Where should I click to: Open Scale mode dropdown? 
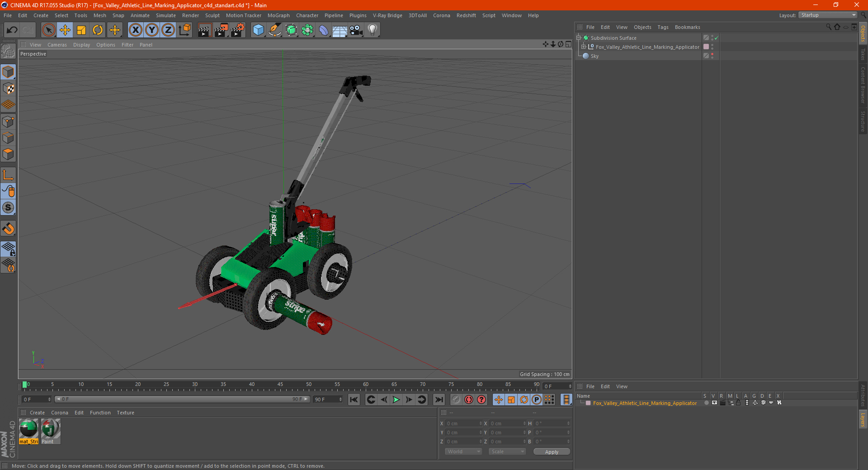click(507, 451)
